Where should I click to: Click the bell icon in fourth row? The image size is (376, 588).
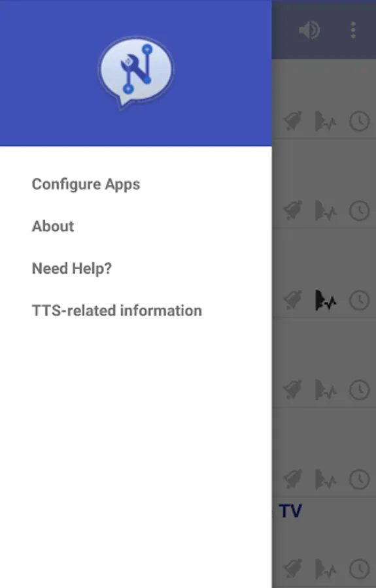pyautogui.click(x=293, y=389)
